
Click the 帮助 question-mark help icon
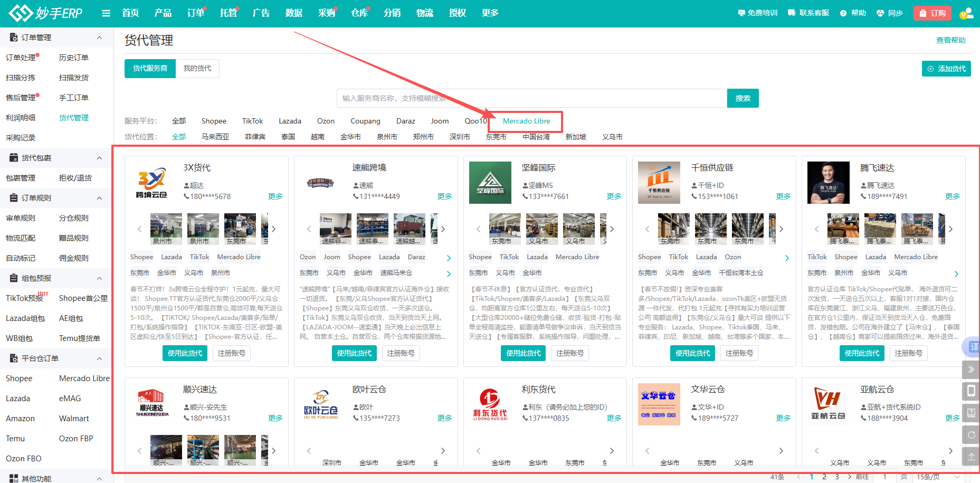tap(843, 13)
